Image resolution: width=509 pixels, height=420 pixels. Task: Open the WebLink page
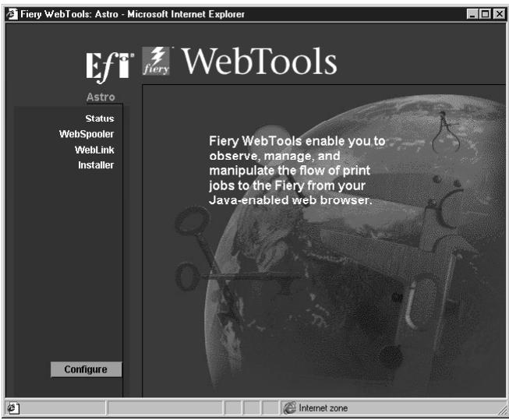coord(94,150)
